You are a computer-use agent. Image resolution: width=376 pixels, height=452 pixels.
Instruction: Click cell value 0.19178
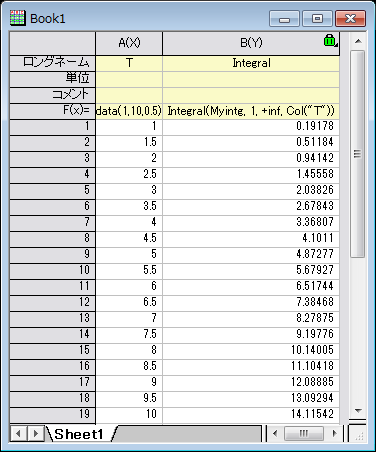click(x=251, y=127)
